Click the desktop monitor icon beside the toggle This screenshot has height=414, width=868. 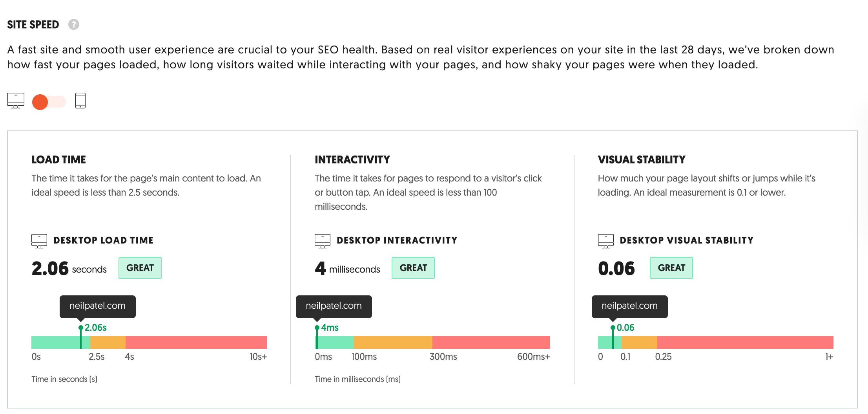pos(16,101)
